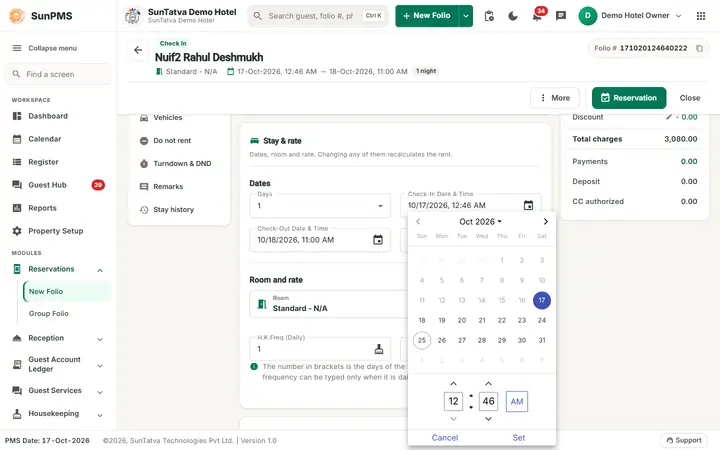Open calendar icon of Check-In Date field

click(x=529, y=205)
